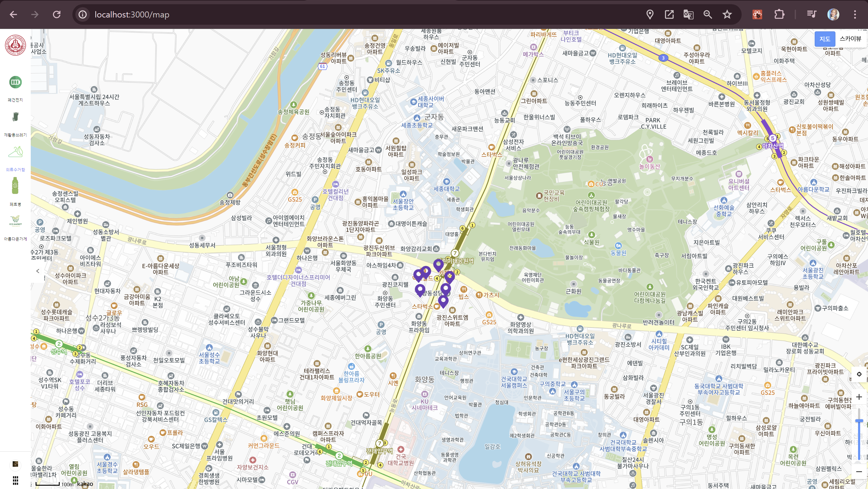Click the purple marker near 어린이대공원역

pyautogui.click(x=438, y=265)
